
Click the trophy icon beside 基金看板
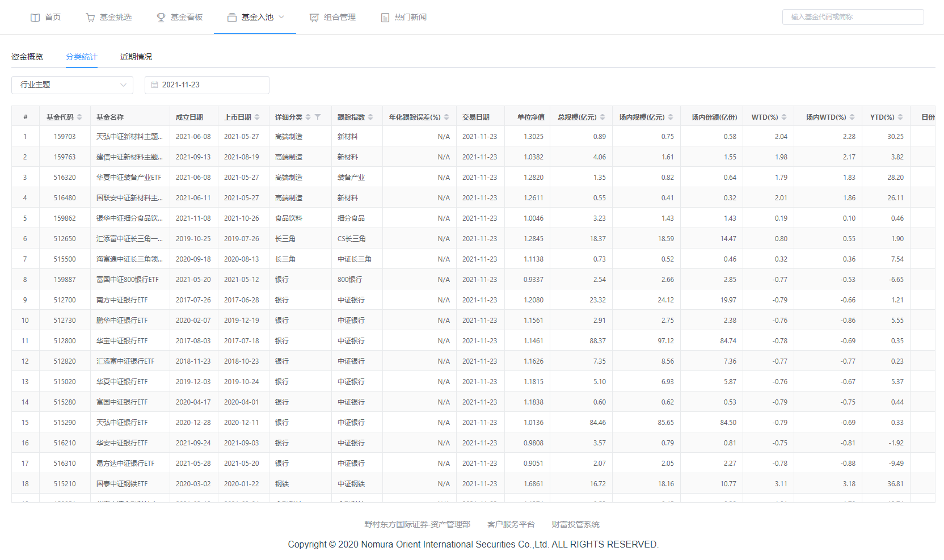(x=161, y=18)
